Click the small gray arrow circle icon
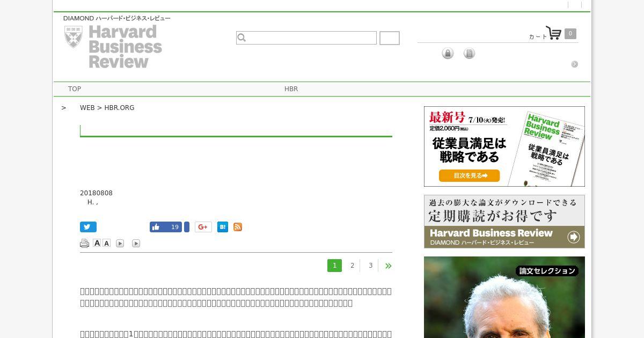Viewport: 644px width, 338px height. coord(574,64)
